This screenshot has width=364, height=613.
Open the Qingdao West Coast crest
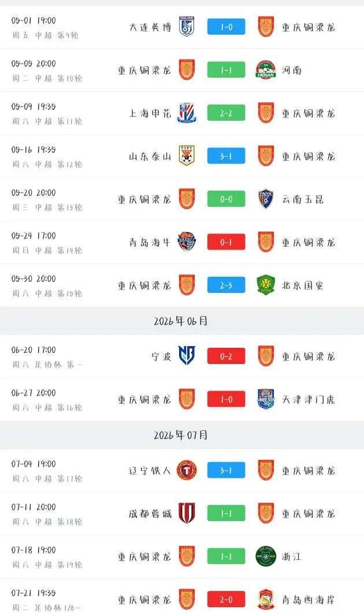click(x=266, y=599)
